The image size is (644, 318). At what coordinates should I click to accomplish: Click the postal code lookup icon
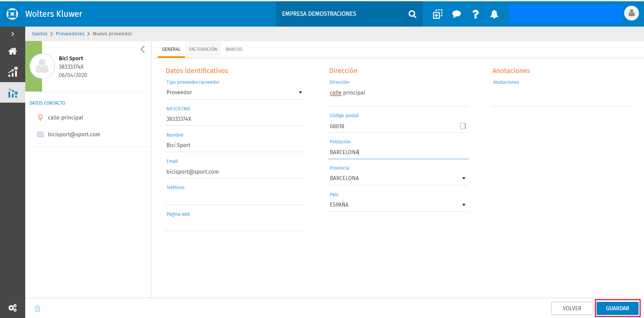(x=463, y=126)
